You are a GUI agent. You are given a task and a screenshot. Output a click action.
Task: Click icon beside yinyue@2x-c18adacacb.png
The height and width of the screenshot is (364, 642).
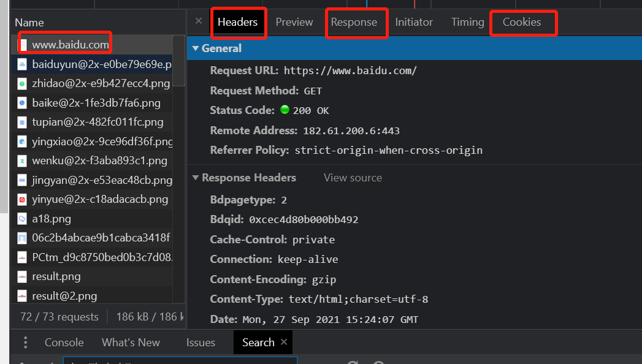[22, 199]
